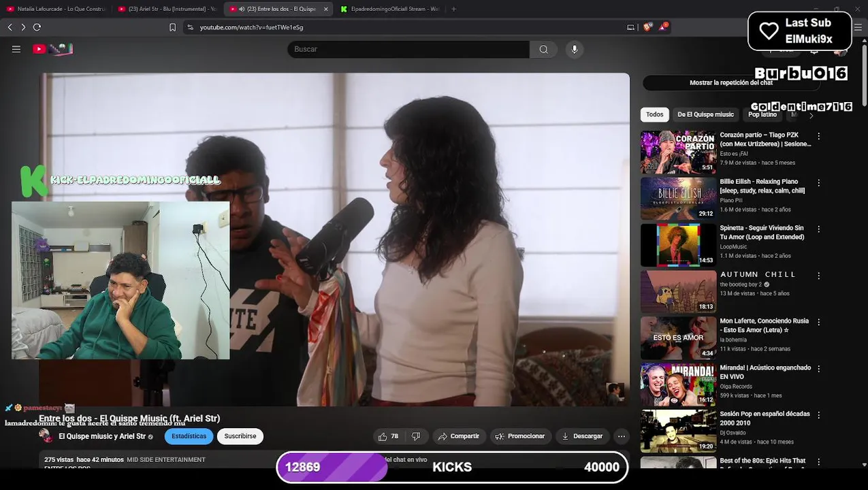868x490 pixels.
Task: Click the main video player
Action: (x=334, y=240)
